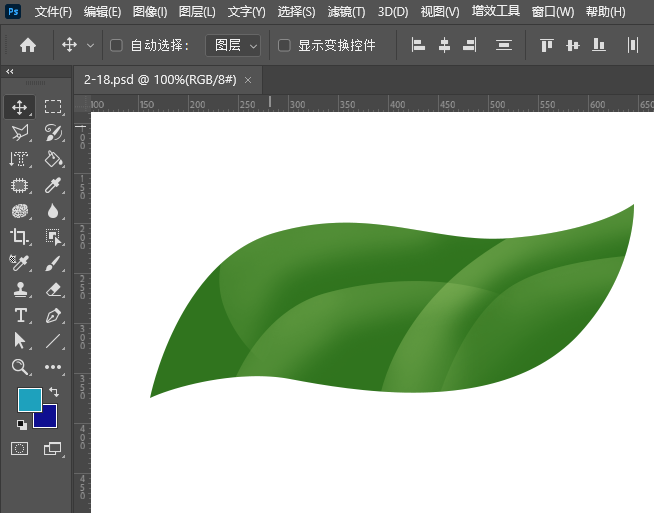Image resolution: width=654 pixels, height=513 pixels.
Task: Tick the 显示变换控件 checkbox
Action: tap(284, 45)
